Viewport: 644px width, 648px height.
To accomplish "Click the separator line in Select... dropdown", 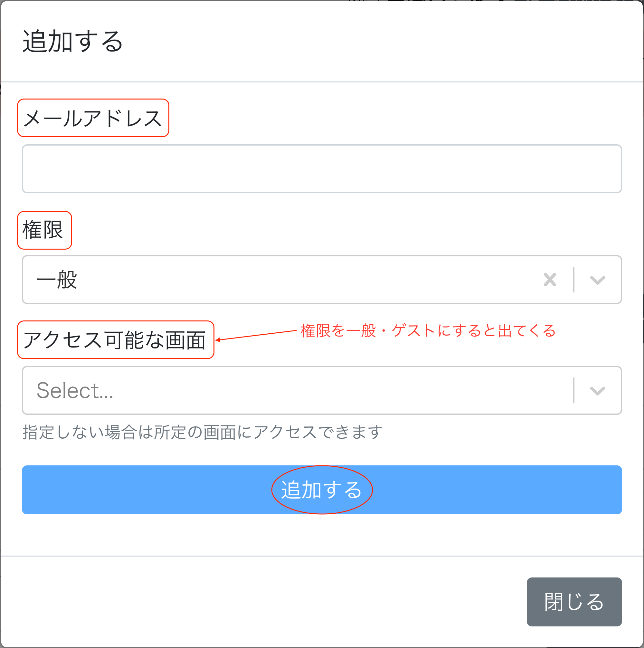I will [x=574, y=391].
